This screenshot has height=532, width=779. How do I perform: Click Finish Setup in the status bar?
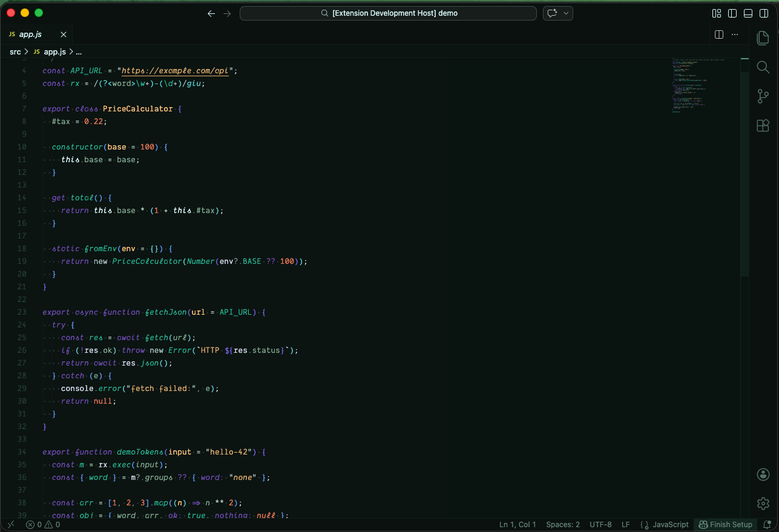click(725, 524)
